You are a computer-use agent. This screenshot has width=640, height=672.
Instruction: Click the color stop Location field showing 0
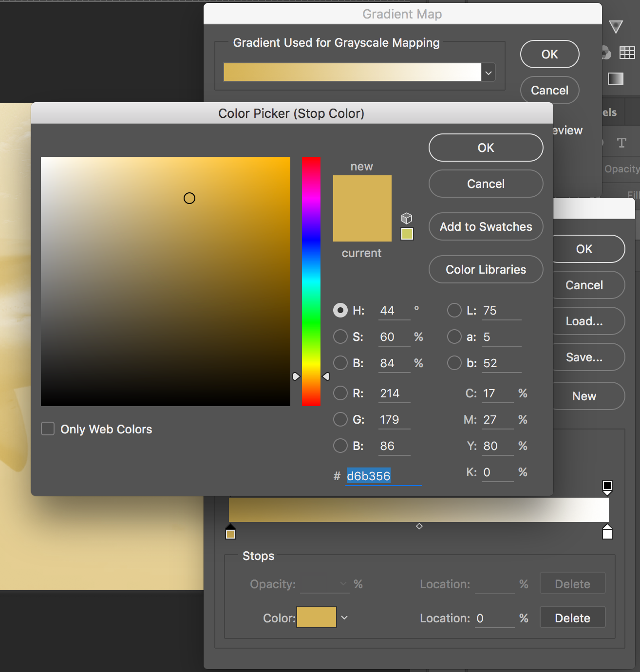[495, 618]
